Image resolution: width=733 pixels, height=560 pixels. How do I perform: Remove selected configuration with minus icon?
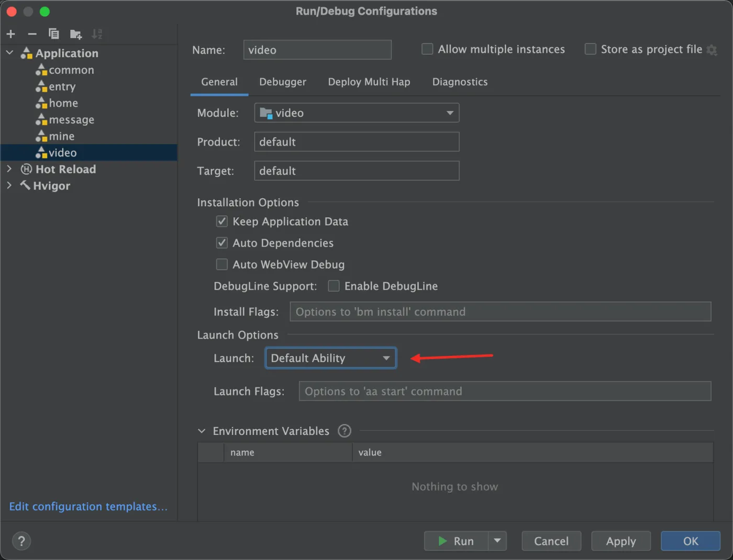coord(32,34)
